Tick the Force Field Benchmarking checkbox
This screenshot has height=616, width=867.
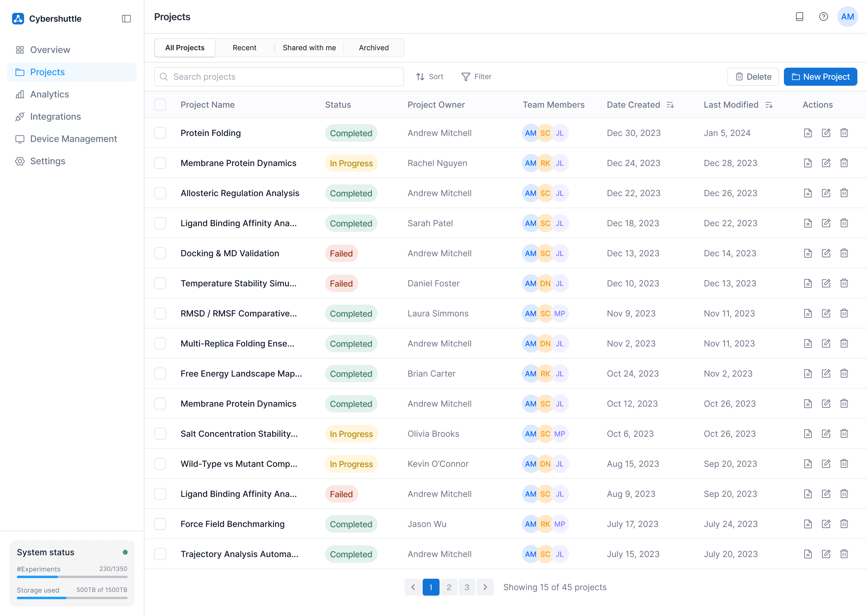(x=160, y=524)
